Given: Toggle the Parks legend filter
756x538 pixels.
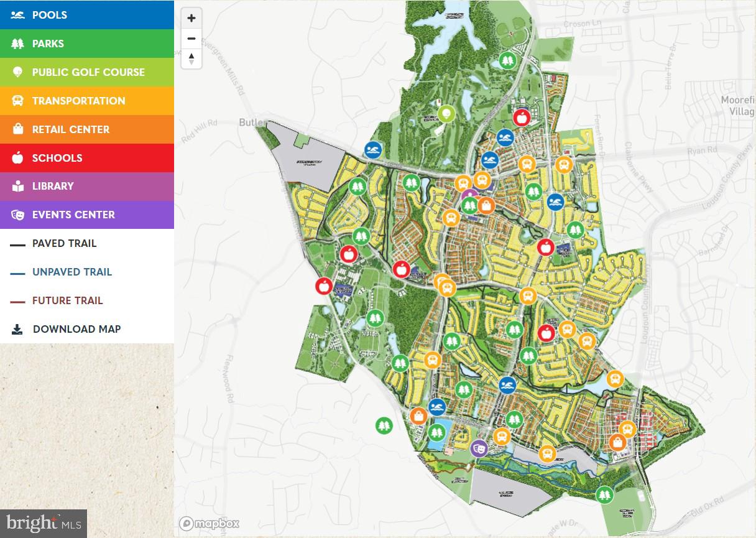Looking at the screenshot, I should click(x=87, y=44).
